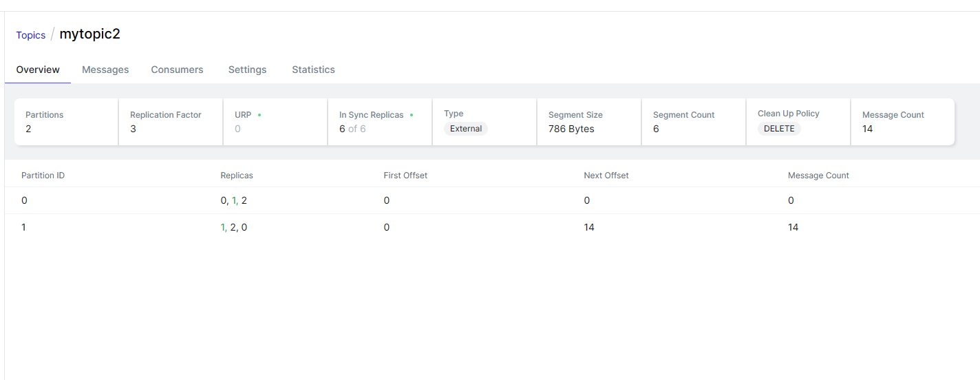Select replicas '1, 2, 0' of partition 1
This screenshot has height=380, width=980.
tap(233, 227)
